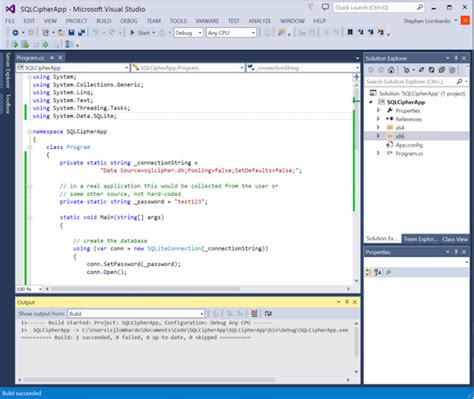The image size is (474, 399).
Task: Click the Redo arrow icon
Action: click(x=112, y=33)
